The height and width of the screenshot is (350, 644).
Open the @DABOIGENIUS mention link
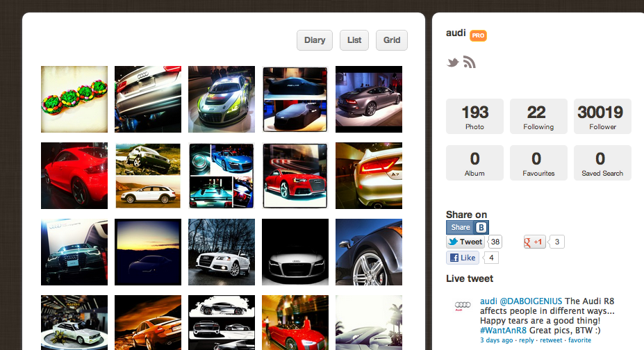(x=531, y=301)
